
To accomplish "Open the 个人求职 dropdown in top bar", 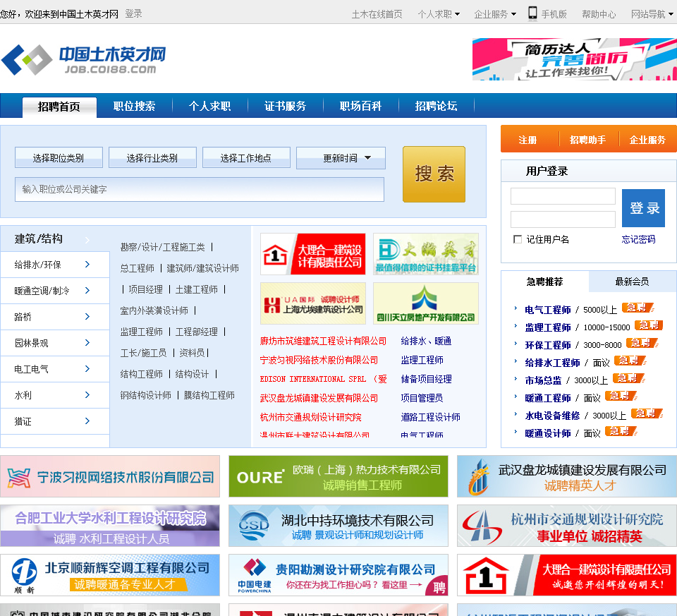I will 439,14.
